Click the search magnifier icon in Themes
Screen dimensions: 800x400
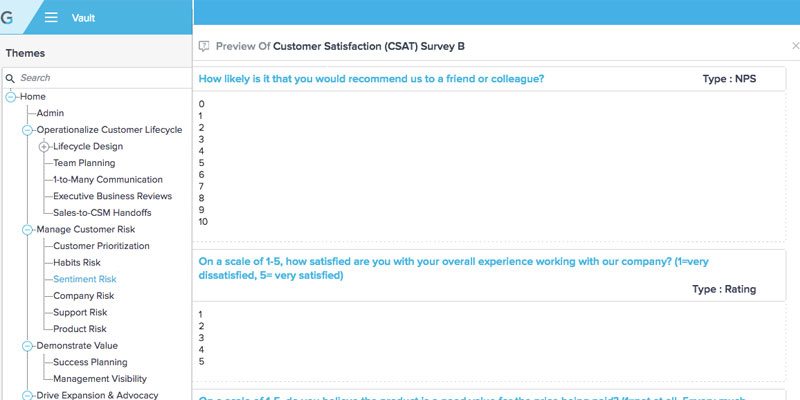[x=10, y=79]
